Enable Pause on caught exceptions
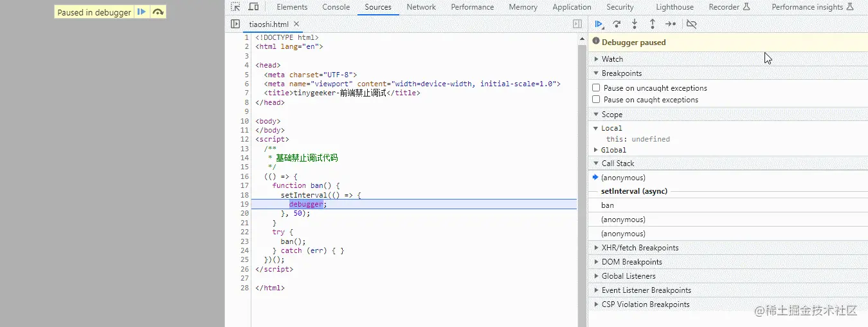The width and height of the screenshot is (868, 327). point(596,99)
